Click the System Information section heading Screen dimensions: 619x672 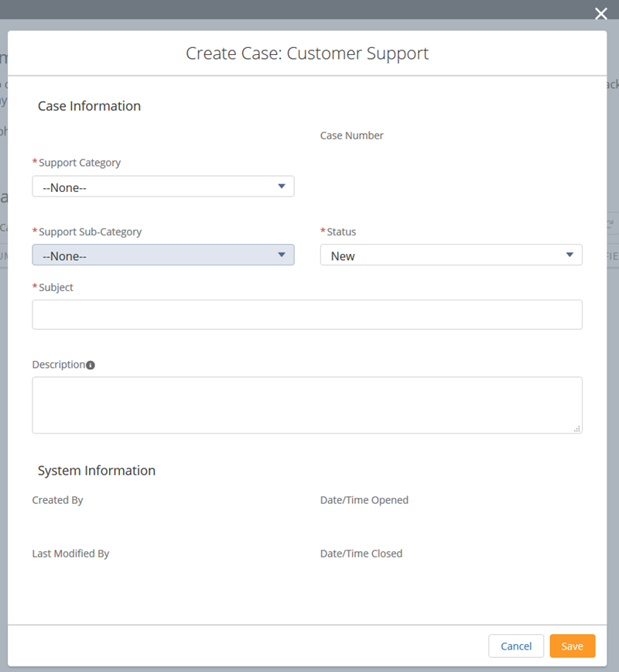[96, 470]
